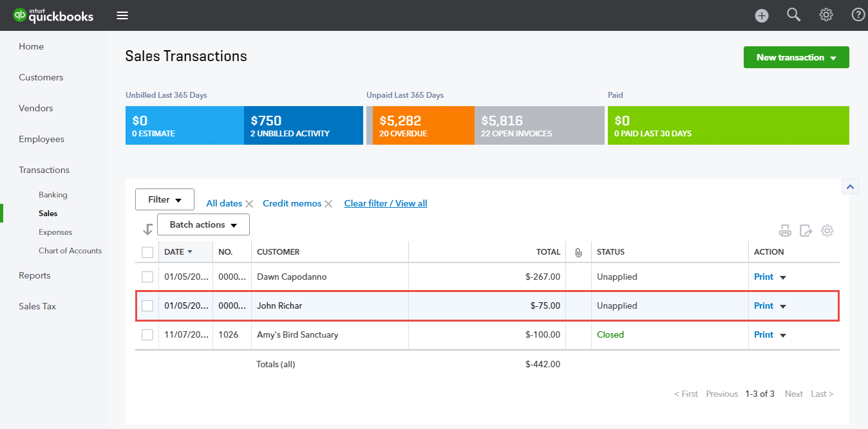This screenshot has height=429, width=868.
Task: Remove the All dates filter
Action: [250, 204]
